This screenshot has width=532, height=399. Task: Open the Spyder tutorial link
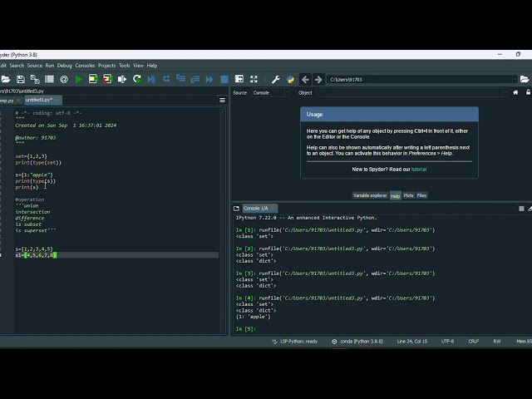pyautogui.click(x=419, y=170)
